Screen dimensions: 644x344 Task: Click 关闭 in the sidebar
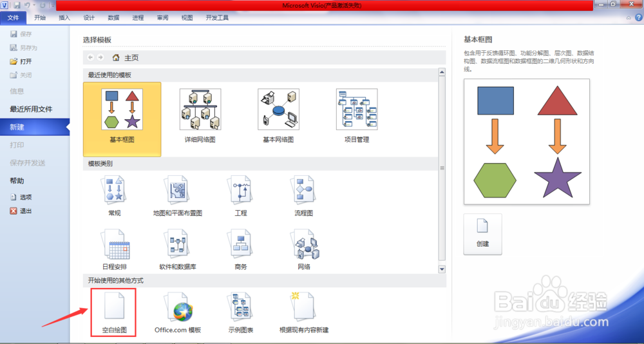[21, 75]
